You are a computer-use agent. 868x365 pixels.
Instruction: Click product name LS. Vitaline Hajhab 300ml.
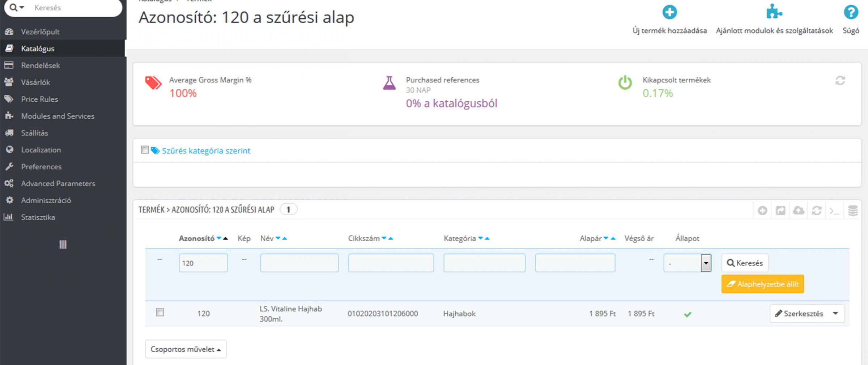tap(291, 314)
